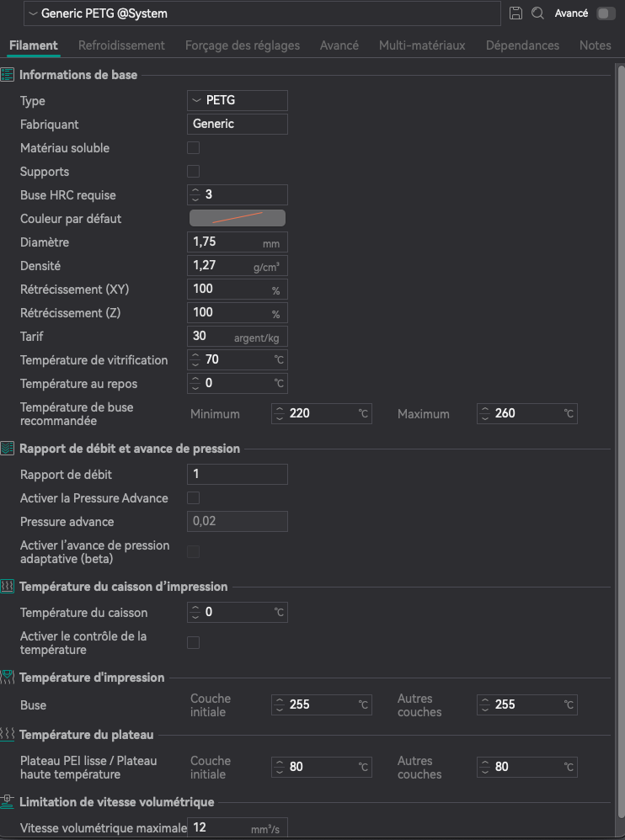Click the Informations de base section icon

(8, 75)
